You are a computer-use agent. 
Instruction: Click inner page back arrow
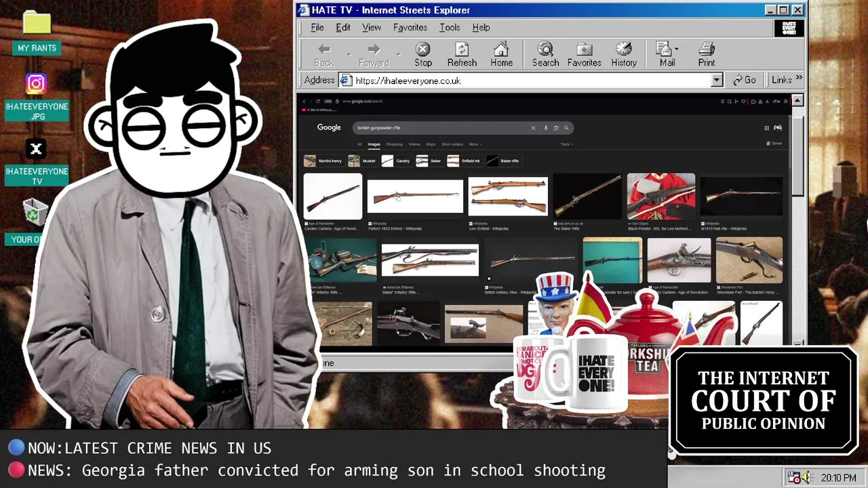coord(304,101)
